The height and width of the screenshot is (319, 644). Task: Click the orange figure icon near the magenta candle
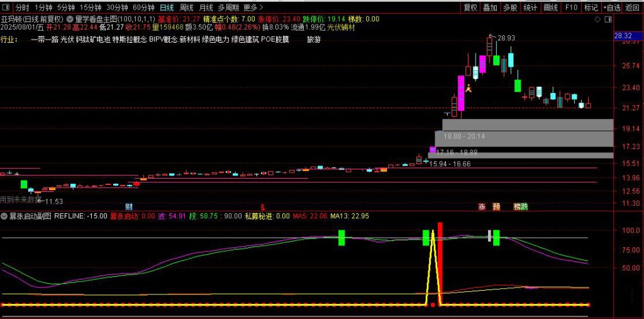pyautogui.click(x=468, y=89)
